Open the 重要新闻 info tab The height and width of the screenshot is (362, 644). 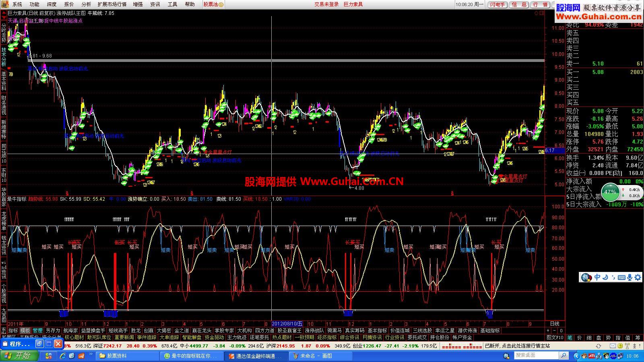[x=124, y=337]
